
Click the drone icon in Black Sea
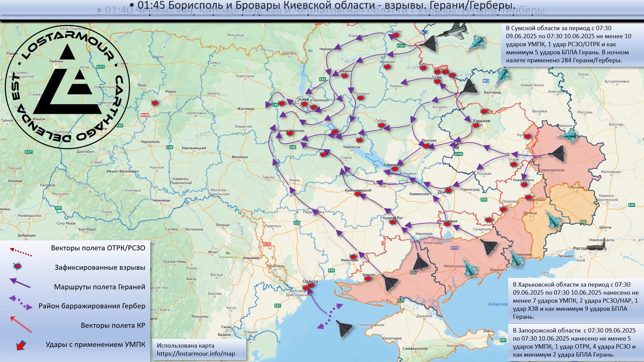(344, 329)
